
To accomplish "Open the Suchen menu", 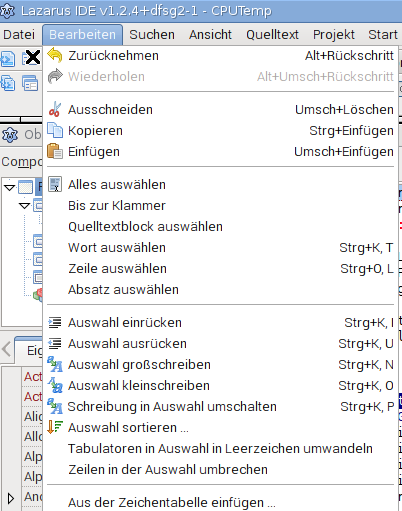I will 152,35.
